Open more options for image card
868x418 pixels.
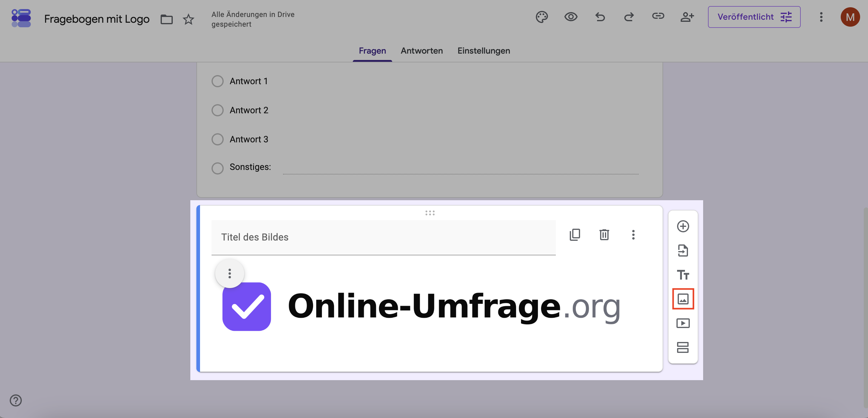click(633, 234)
